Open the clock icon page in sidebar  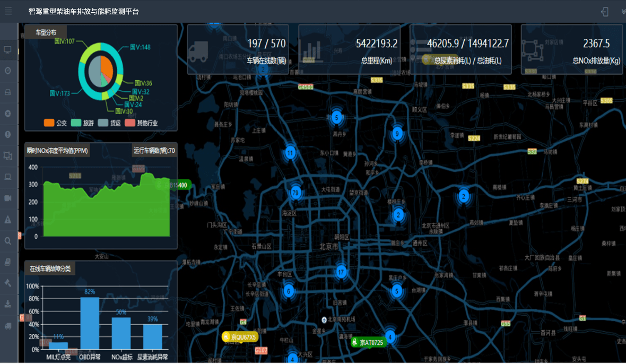pos(7,71)
